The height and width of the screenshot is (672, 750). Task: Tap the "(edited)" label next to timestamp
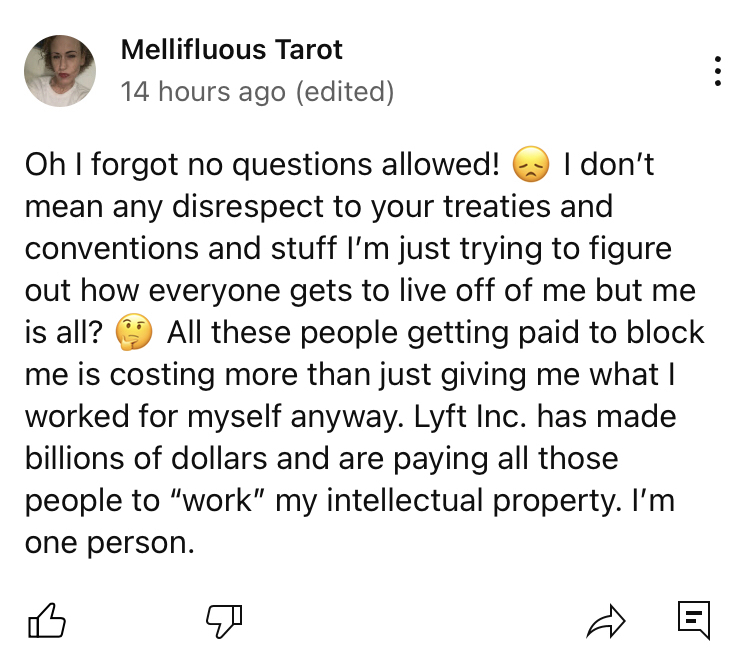click(x=345, y=92)
